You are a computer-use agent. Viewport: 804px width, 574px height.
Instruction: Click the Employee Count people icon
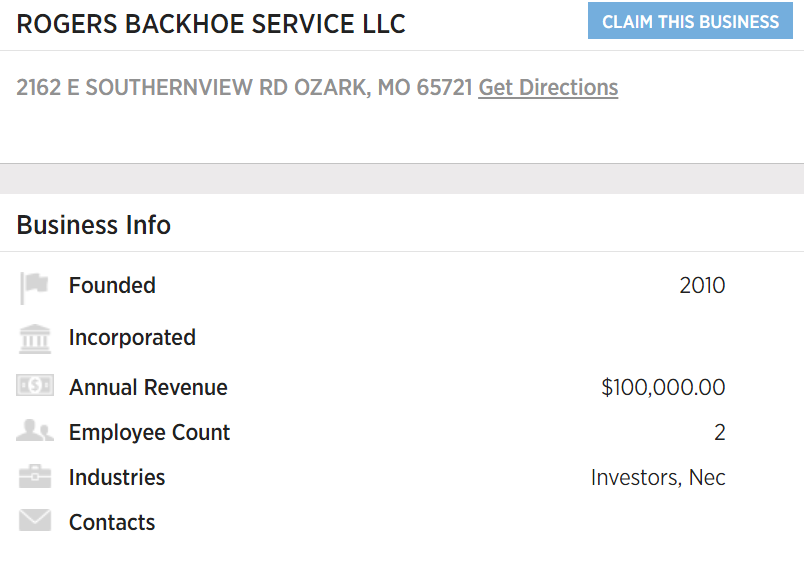pyautogui.click(x=35, y=430)
